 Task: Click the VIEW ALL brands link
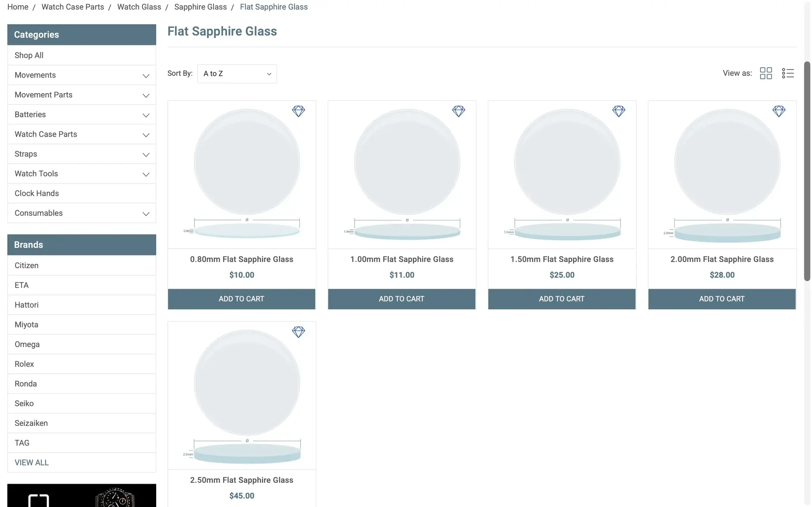tap(31, 462)
